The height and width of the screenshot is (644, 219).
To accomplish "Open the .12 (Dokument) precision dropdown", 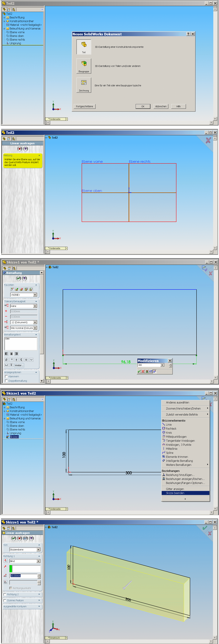I will [35, 322].
